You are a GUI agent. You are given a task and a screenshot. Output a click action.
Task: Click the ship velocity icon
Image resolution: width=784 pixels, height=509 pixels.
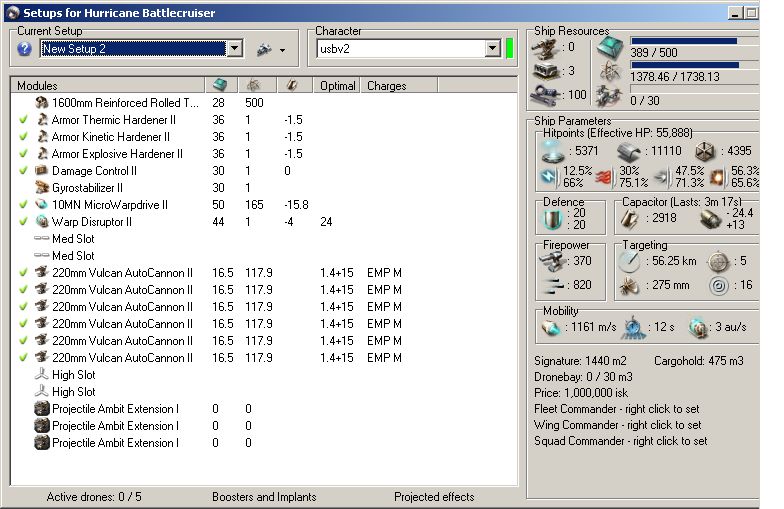tap(551, 328)
